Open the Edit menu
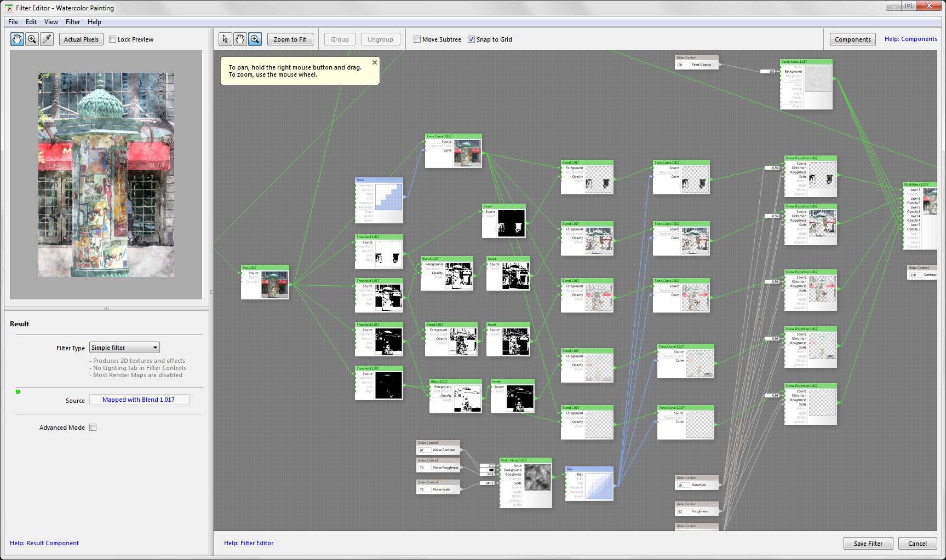Screen dimensions: 946x560 [x=31, y=22]
